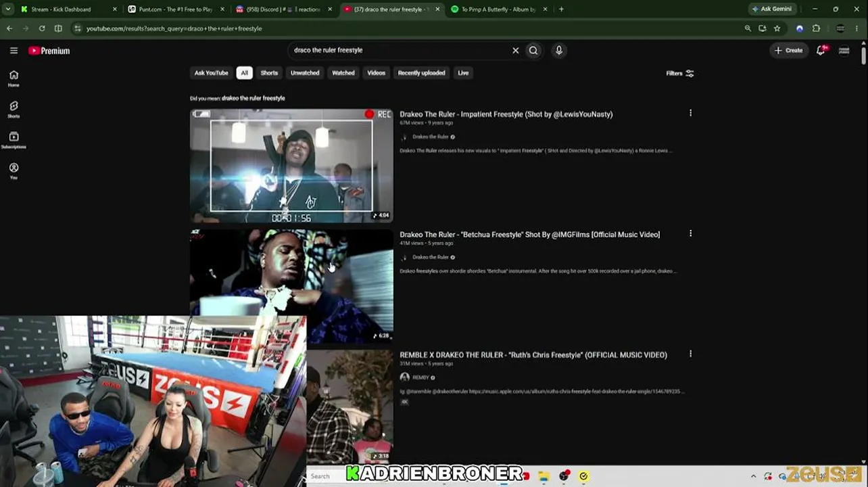
Task: Click the Ask Gemini button
Action: click(x=772, y=9)
